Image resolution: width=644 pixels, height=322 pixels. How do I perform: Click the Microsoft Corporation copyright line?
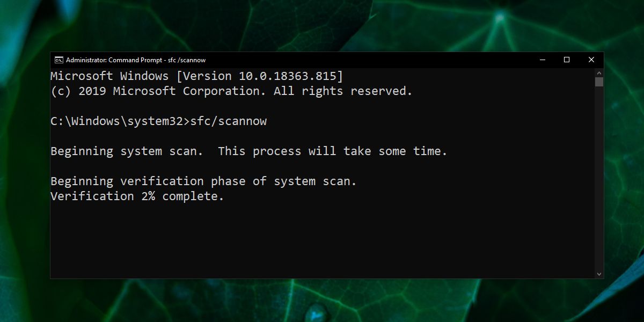(x=231, y=91)
